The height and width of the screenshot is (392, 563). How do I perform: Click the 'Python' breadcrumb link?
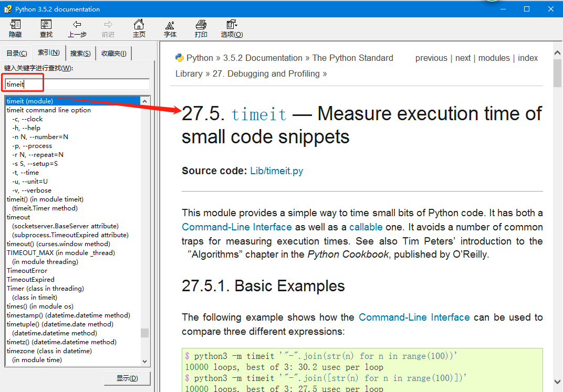click(200, 58)
